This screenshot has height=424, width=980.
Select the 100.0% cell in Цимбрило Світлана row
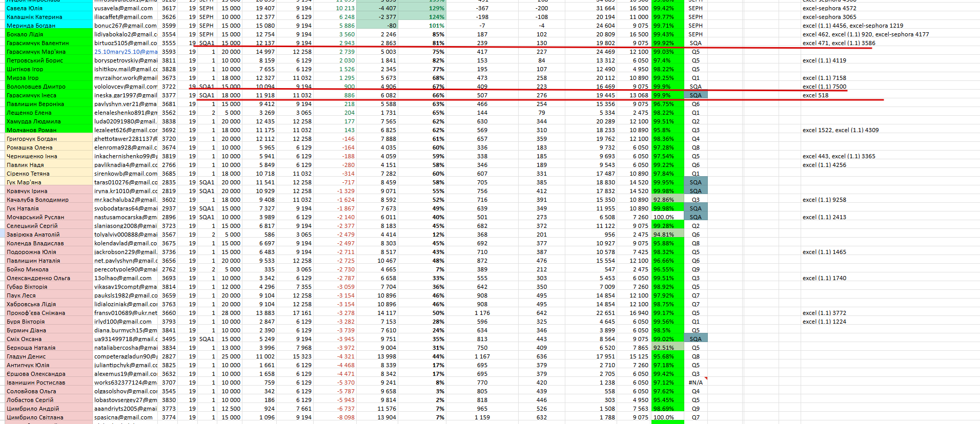[x=667, y=417]
